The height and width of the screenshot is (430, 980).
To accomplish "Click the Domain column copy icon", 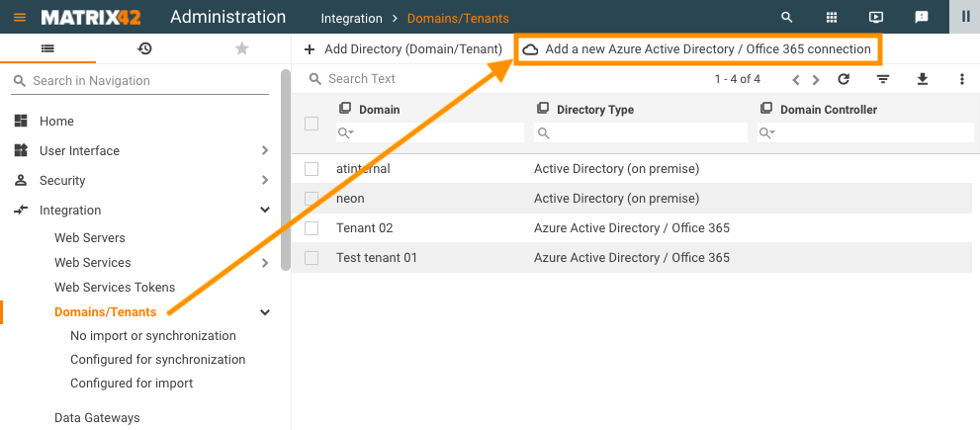I will [x=345, y=108].
